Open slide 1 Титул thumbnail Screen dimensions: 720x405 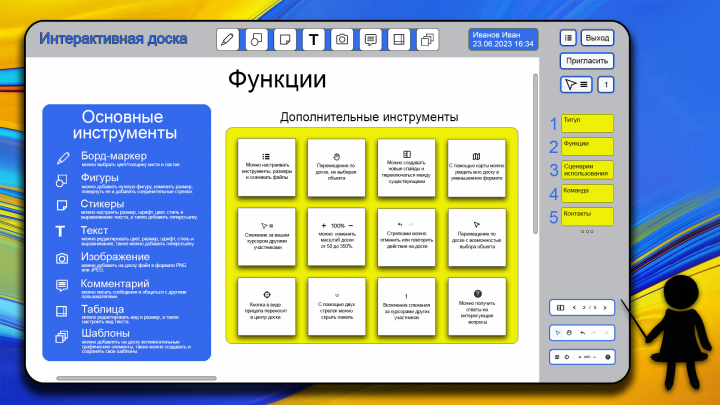587,124
